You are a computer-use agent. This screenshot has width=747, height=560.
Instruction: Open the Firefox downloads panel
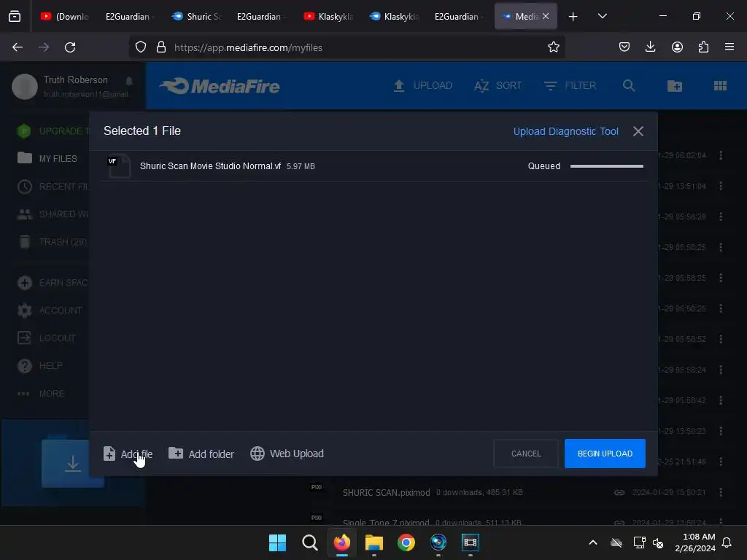pyautogui.click(x=650, y=47)
